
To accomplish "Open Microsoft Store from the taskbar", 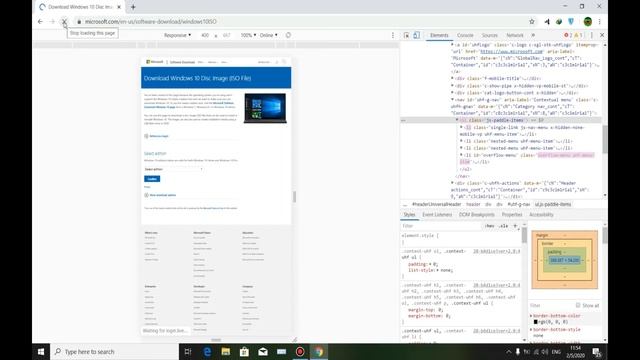I will (244, 351).
